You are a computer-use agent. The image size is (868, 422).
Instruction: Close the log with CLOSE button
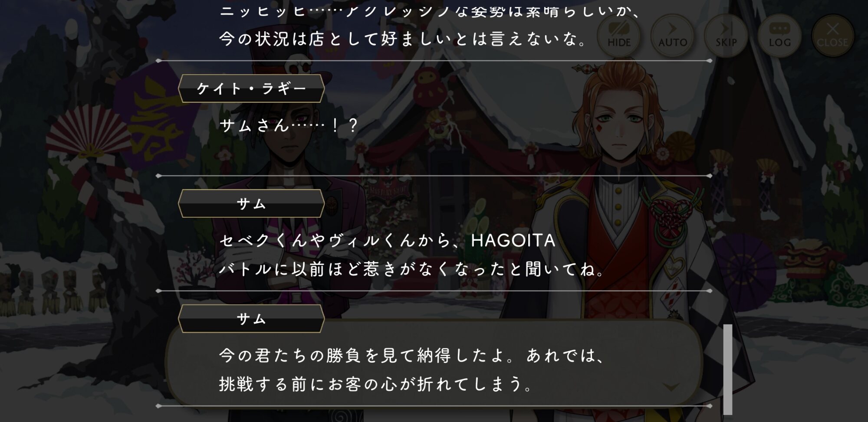832,35
